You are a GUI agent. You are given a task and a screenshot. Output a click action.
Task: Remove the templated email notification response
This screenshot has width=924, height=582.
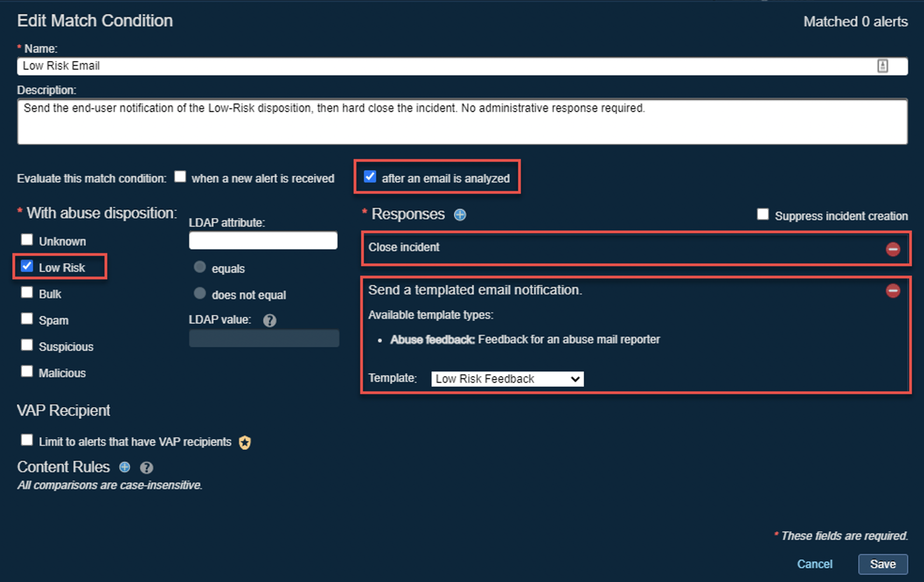(x=893, y=291)
